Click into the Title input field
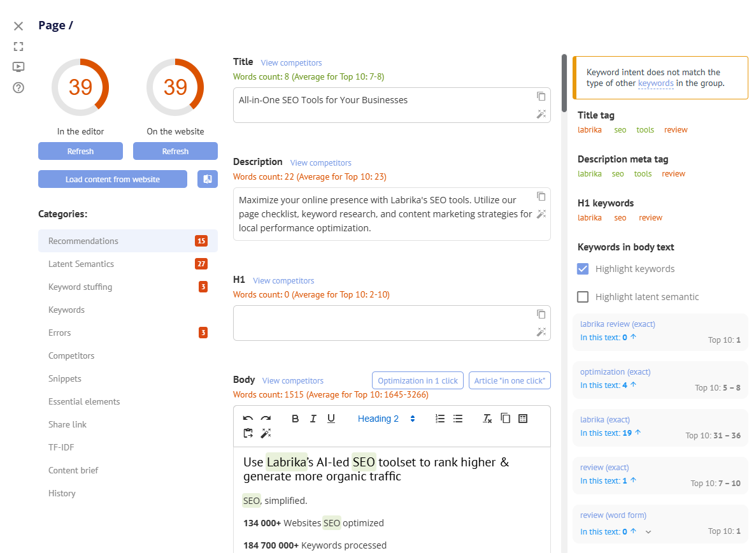Screen dimensions: 756x553 pyautogui.click(x=392, y=105)
